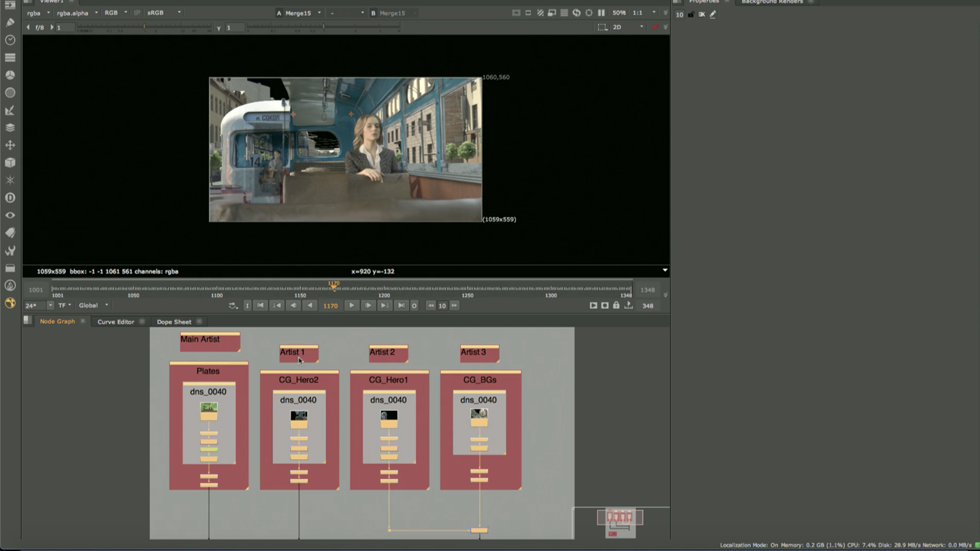Open the rgba channel set dropdown
This screenshot has height=551, width=980.
[x=38, y=13]
